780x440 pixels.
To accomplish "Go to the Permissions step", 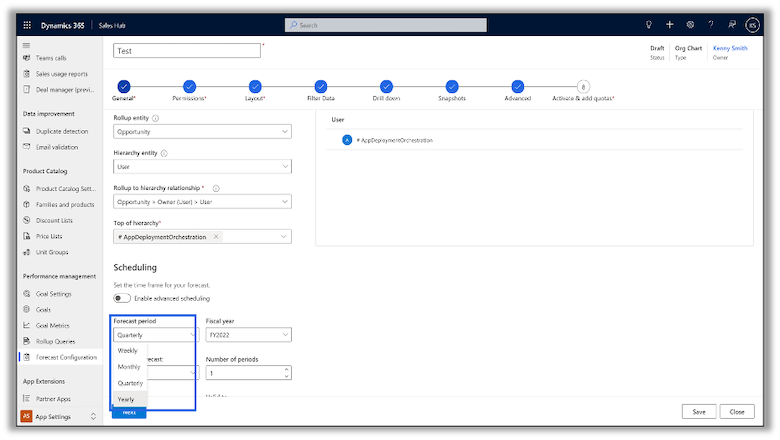I will pyautogui.click(x=189, y=87).
